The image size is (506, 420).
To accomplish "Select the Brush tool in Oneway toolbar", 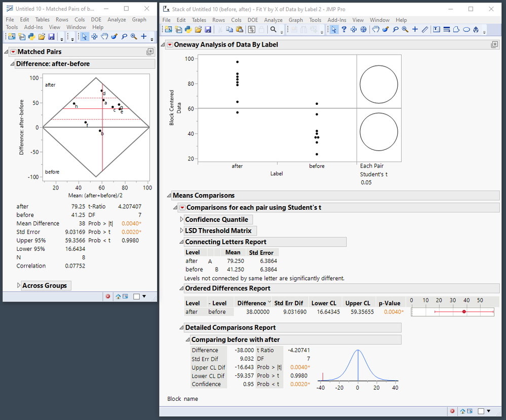I will [386, 29].
